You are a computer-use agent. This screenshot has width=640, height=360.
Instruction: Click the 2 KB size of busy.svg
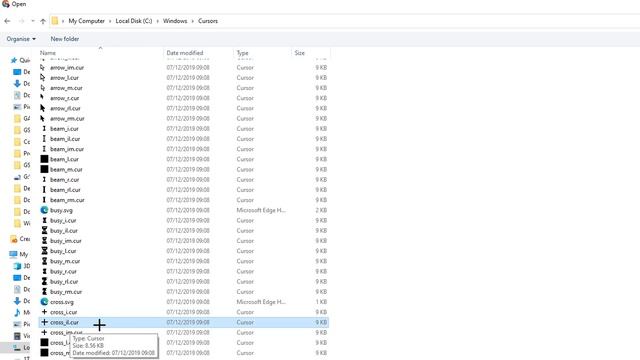[321, 210]
